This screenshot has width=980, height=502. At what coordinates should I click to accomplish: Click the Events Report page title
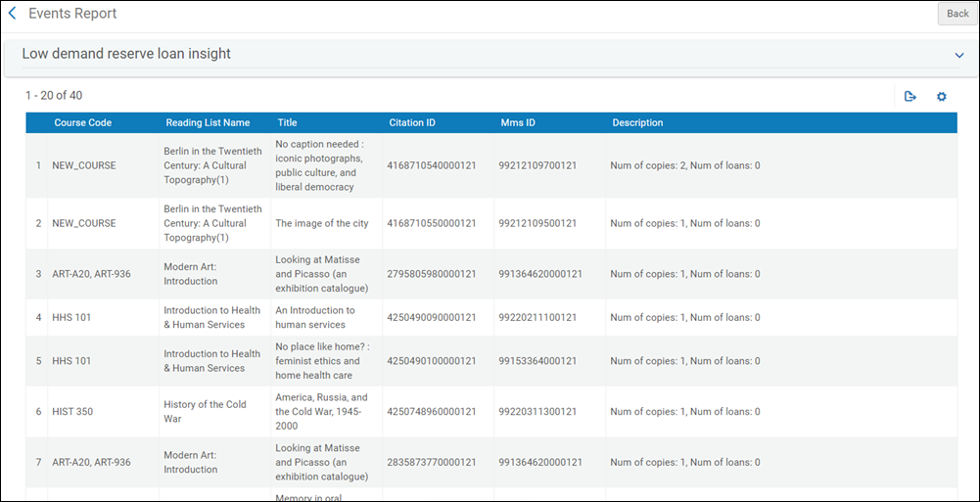click(72, 13)
